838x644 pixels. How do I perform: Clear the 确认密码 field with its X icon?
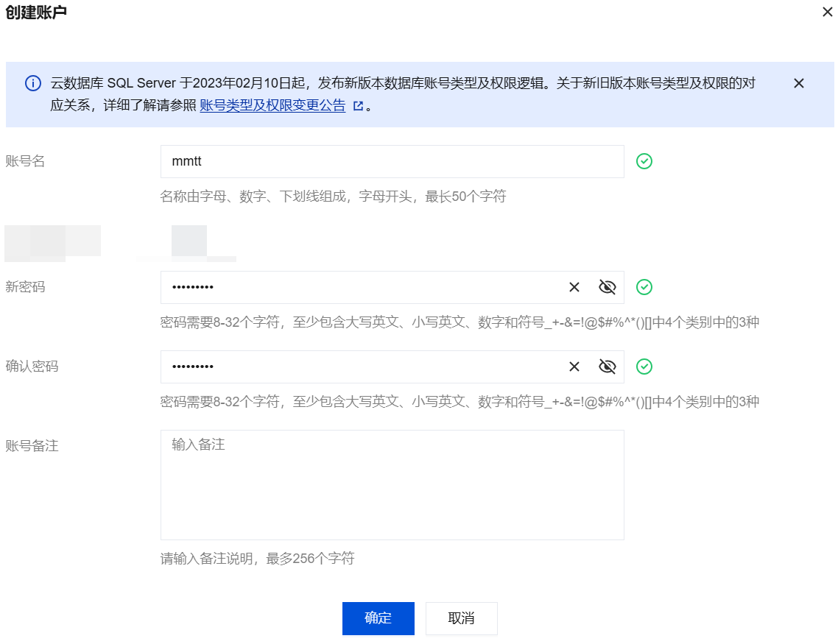(574, 367)
